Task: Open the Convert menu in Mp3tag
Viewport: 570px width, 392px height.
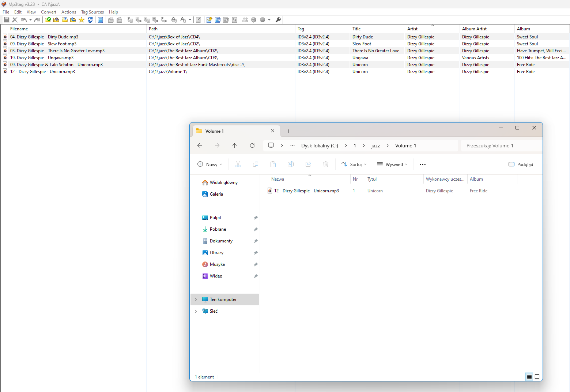Action: pyautogui.click(x=49, y=12)
